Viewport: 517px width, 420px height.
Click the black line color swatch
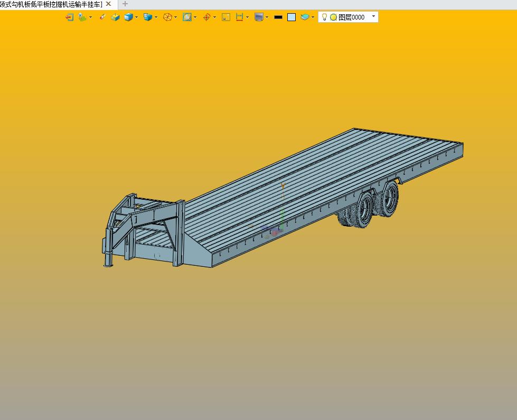point(278,17)
